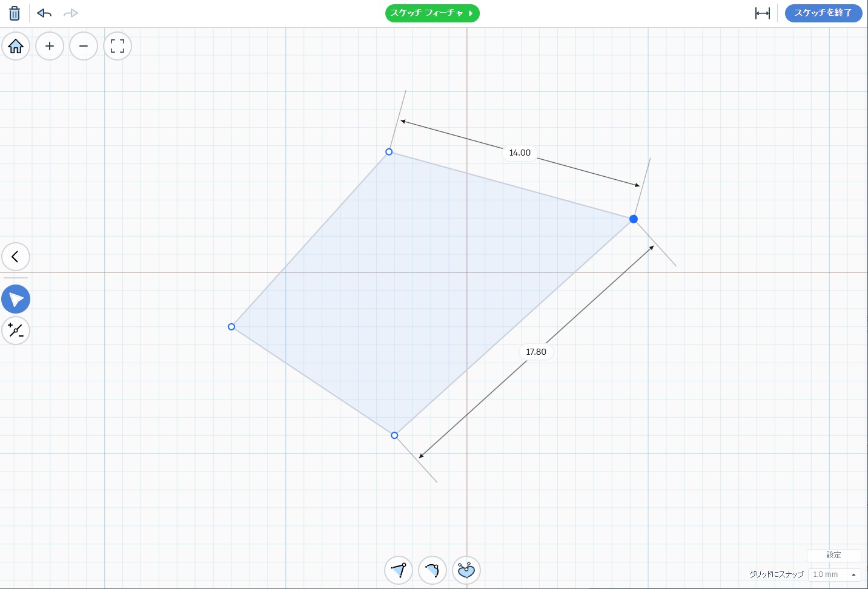The width and height of the screenshot is (868, 589).
Task: Click the trash delete icon
Action: pyautogui.click(x=15, y=13)
